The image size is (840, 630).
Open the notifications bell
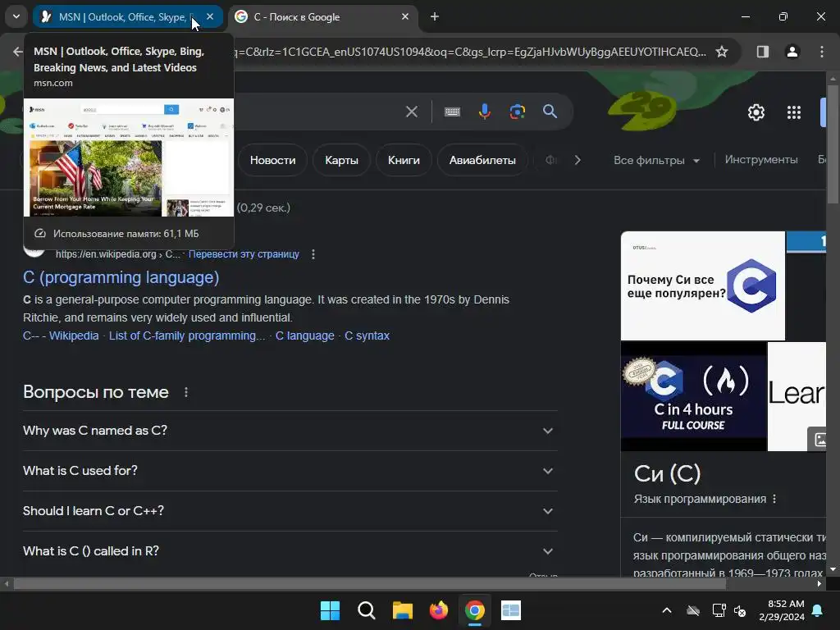point(818,610)
